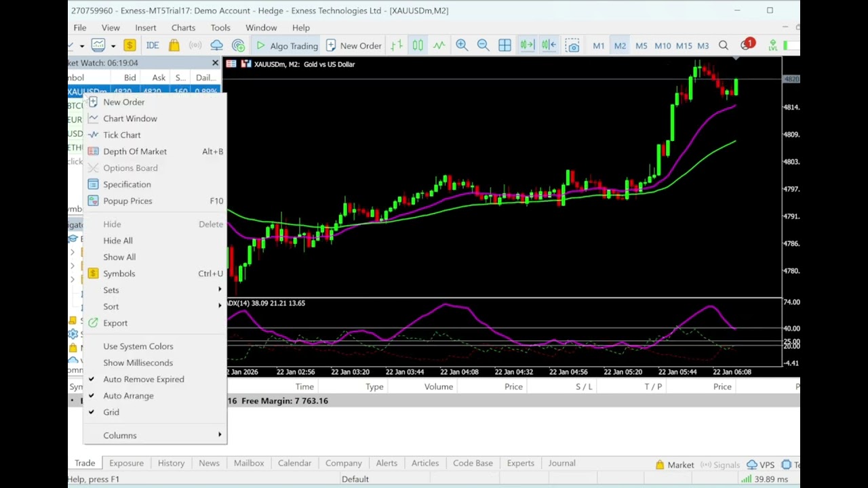Tile chart windows using grid icon
Viewport: 868px width, 488px height.
click(505, 45)
